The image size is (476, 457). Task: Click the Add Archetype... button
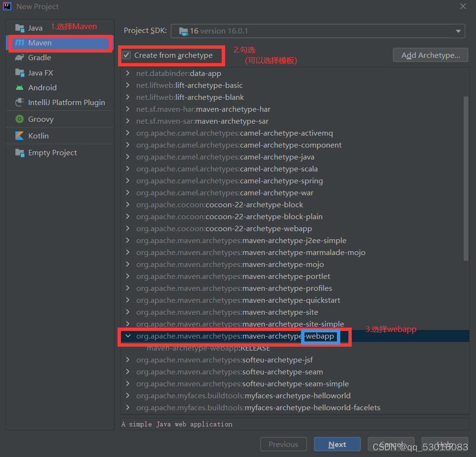click(431, 55)
